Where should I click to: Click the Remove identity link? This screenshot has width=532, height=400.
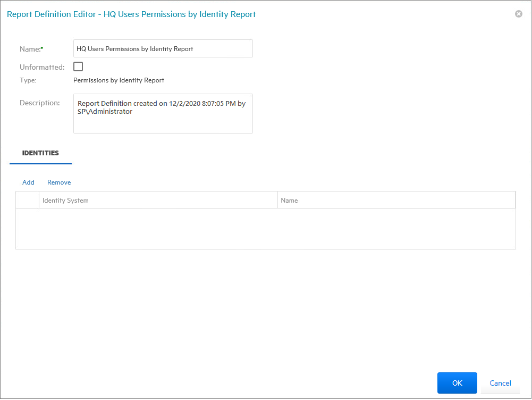[x=59, y=182]
